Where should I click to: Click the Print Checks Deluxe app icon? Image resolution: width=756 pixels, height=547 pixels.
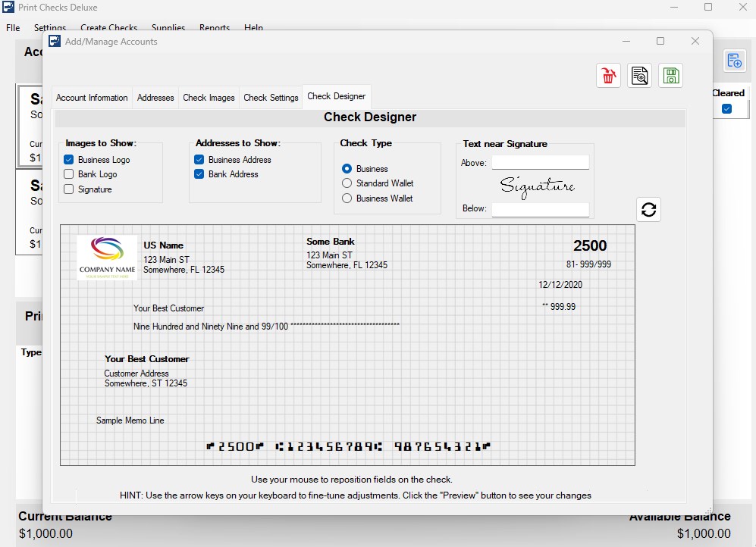[8, 7]
